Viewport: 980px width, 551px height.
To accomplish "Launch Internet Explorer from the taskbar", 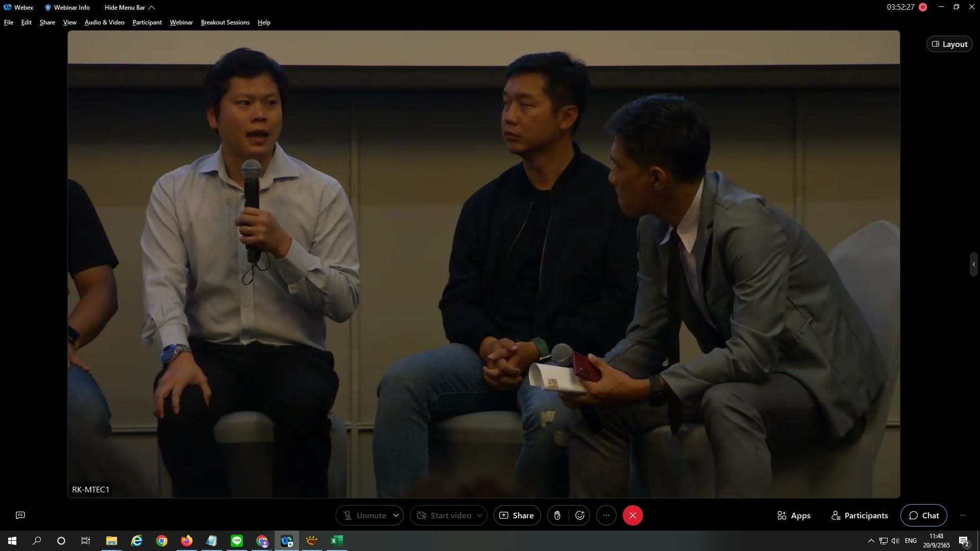I will [136, 541].
